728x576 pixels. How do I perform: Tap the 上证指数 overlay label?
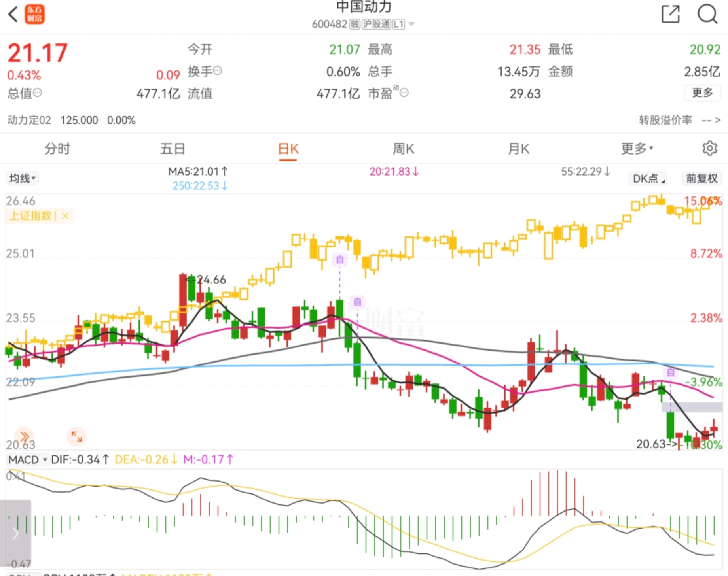pos(30,216)
